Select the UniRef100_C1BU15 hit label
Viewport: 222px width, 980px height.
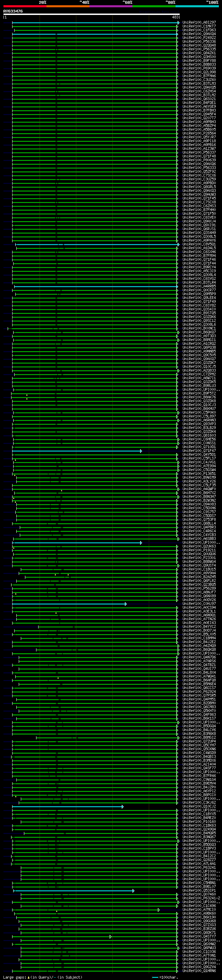[199, 569]
